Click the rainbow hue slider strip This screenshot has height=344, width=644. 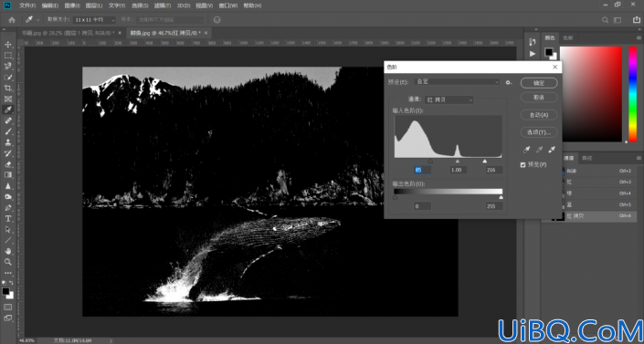coord(632,94)
